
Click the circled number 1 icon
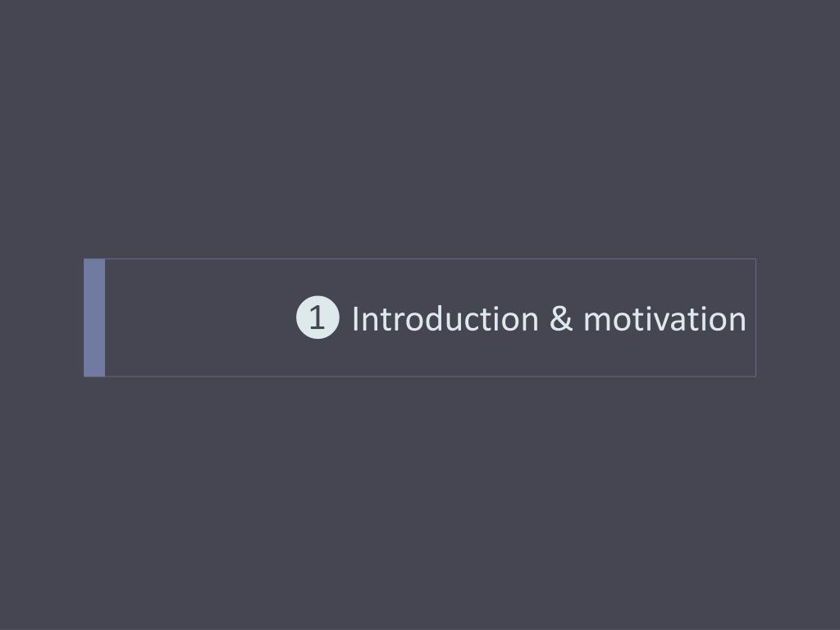coord(317,317)
